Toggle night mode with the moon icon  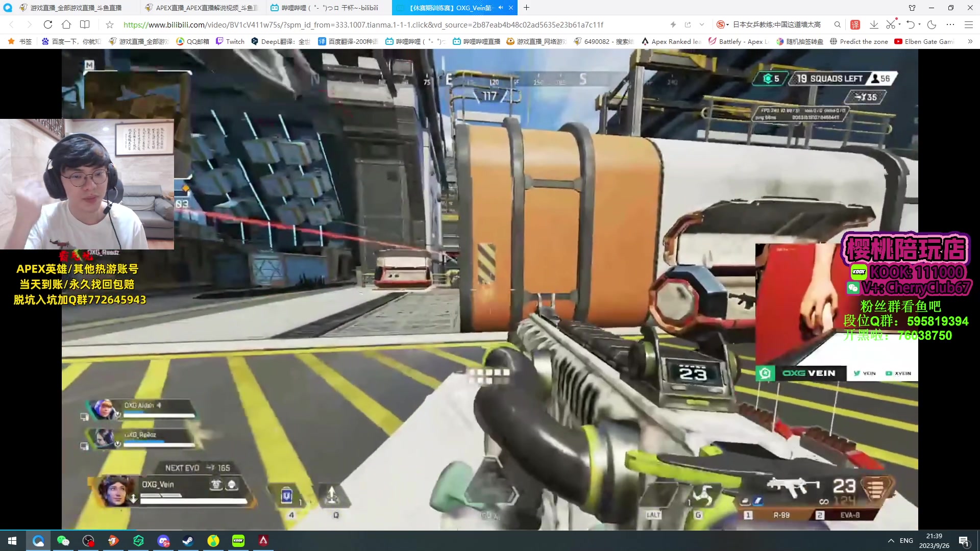point(932,24)
